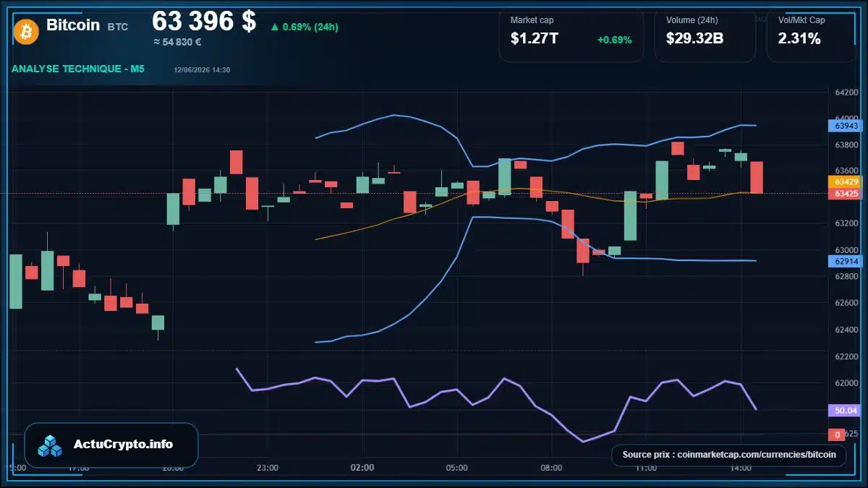Click the 14:00 time axis label
Screen dimensions: 868x488
click(x=741, y=468)
